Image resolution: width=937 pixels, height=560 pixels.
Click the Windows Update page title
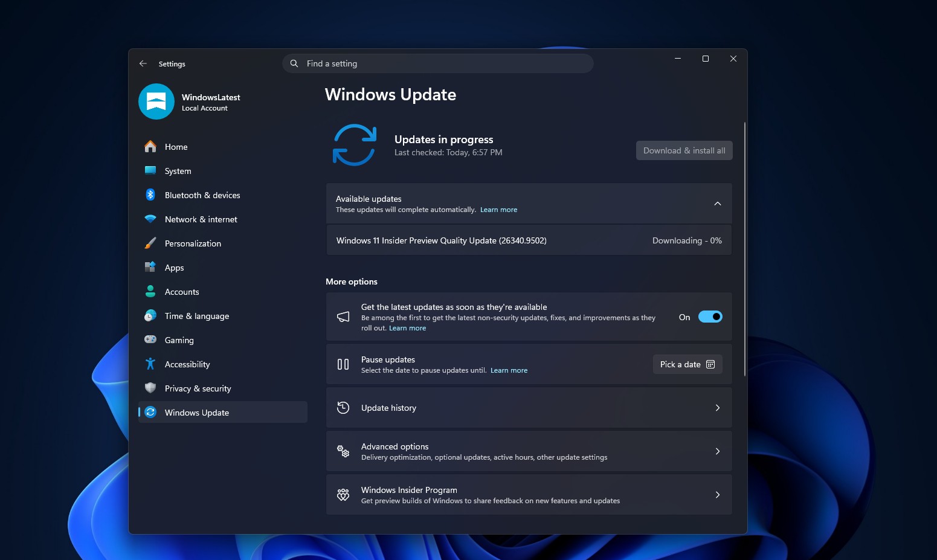pyautogui.click(x=390, y=95)
